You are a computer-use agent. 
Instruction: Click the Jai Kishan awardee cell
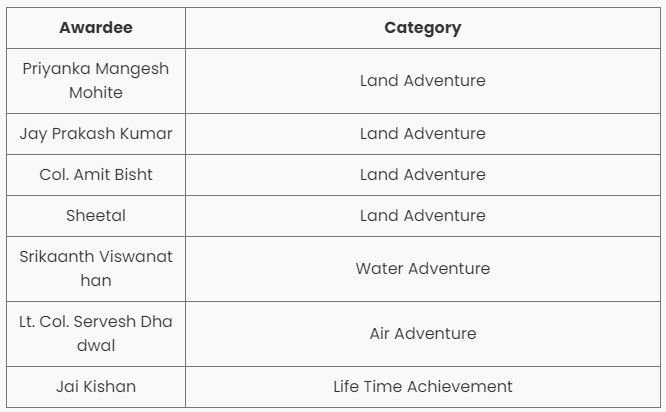(96, 387)
